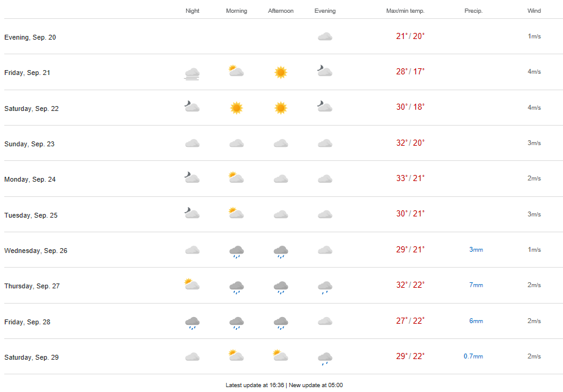Click the cloudy icon for Evening Sep. 20
The height and width of the screenshot is (392, 563).
pyautogui.click(x=325, y=37)
